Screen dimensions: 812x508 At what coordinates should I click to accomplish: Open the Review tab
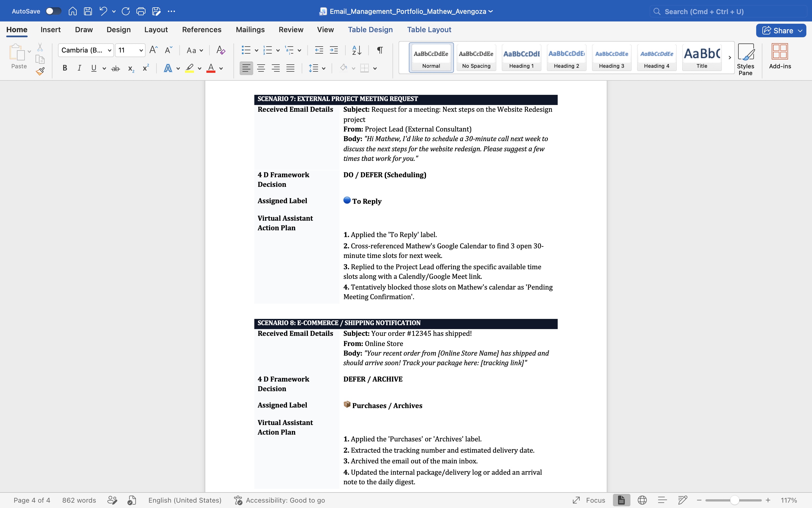click(x=291, y=30)
